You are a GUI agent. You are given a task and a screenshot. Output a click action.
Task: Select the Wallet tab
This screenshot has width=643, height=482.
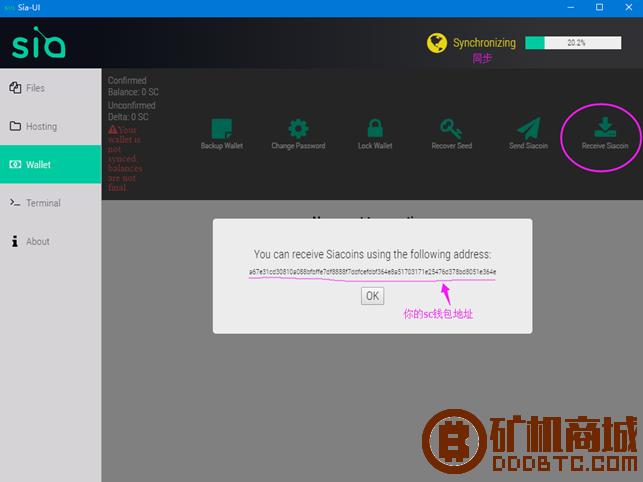tap(50, 164)
